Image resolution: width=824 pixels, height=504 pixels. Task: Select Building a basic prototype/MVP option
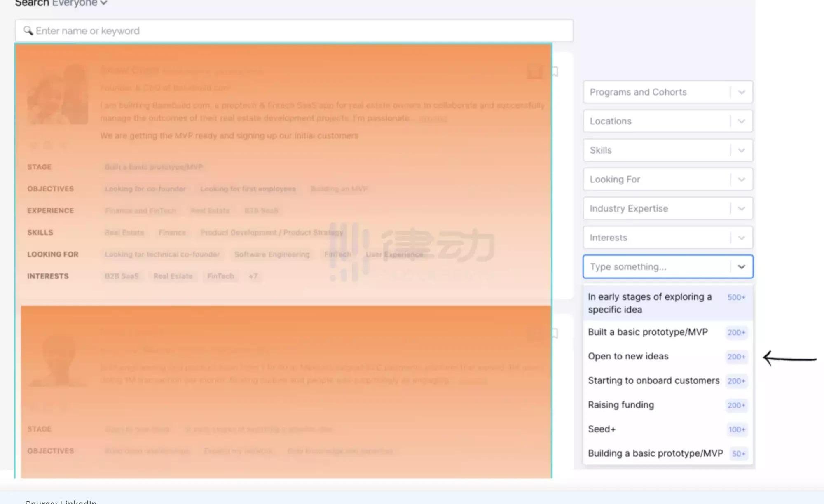[656, 453]
